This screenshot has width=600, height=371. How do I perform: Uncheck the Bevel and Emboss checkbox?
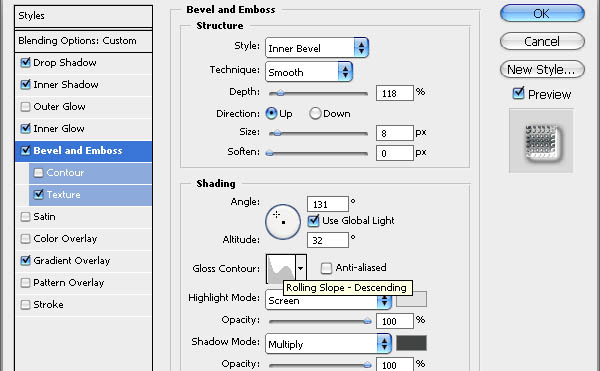(x=25, y=150)
